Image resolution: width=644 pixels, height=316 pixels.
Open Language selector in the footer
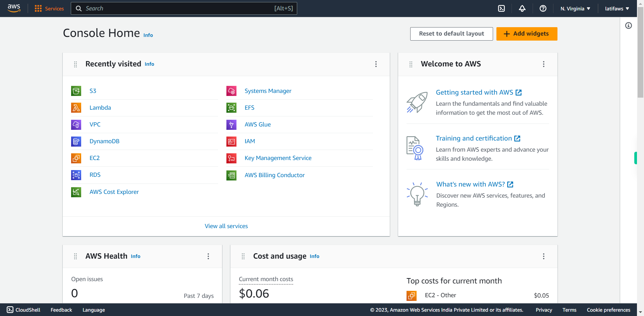pyautogui.click(x=94, y=310)
